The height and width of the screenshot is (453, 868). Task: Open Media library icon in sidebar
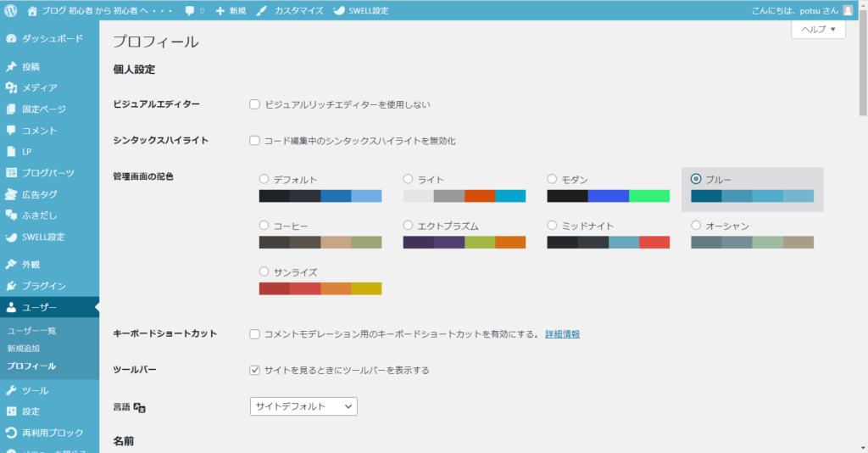click(11, 87)
